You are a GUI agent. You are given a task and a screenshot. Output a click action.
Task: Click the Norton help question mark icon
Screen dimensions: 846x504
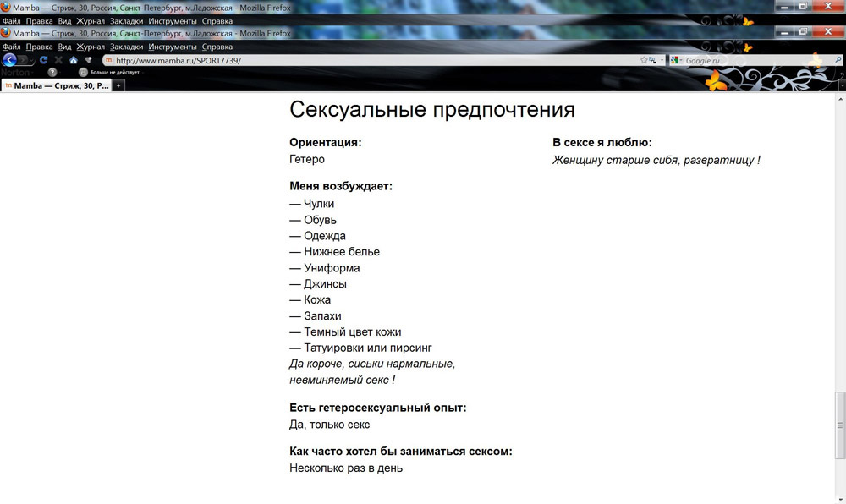pyautogui.click(x=52, y=73)
